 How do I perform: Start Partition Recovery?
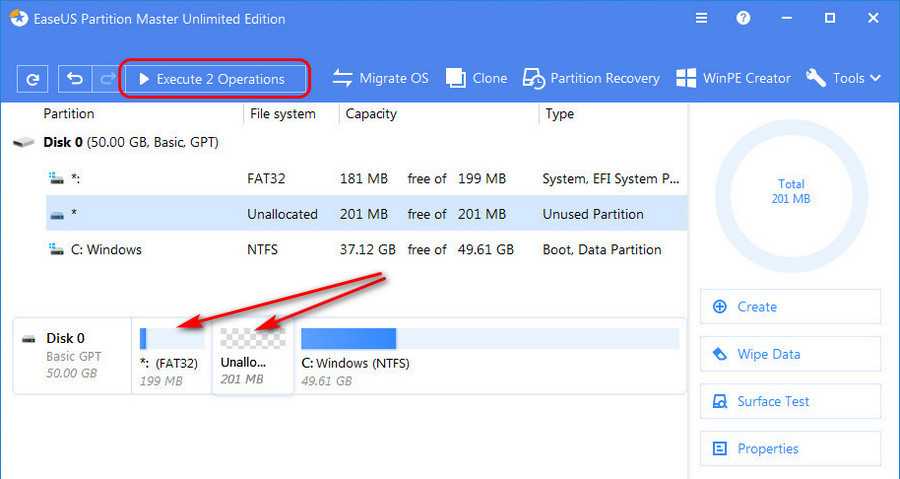point(591,79)
